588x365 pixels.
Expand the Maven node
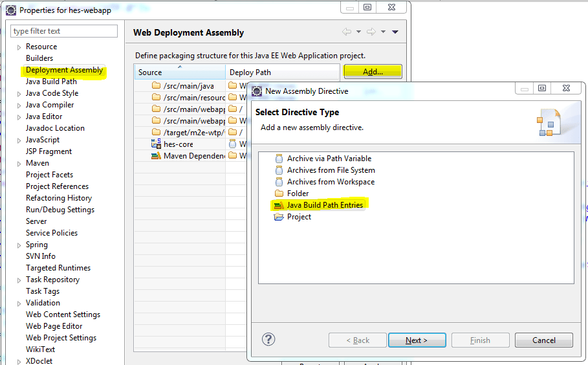tap(19, 164)
